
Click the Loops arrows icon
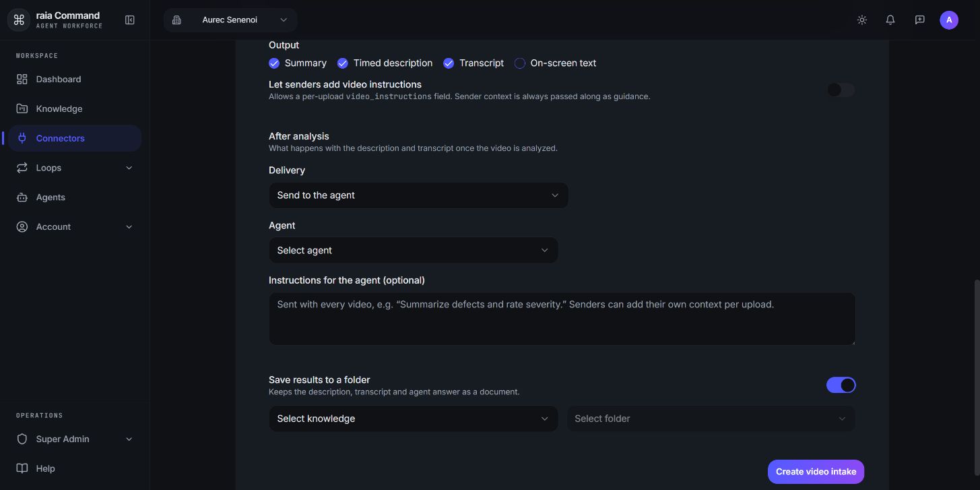coord(22,168)
